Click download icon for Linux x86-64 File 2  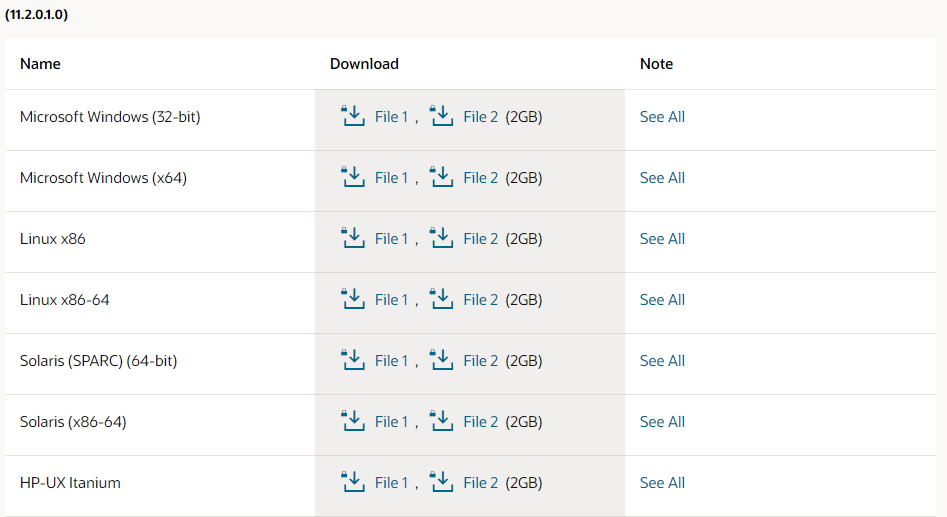click(x=441, y=298)
